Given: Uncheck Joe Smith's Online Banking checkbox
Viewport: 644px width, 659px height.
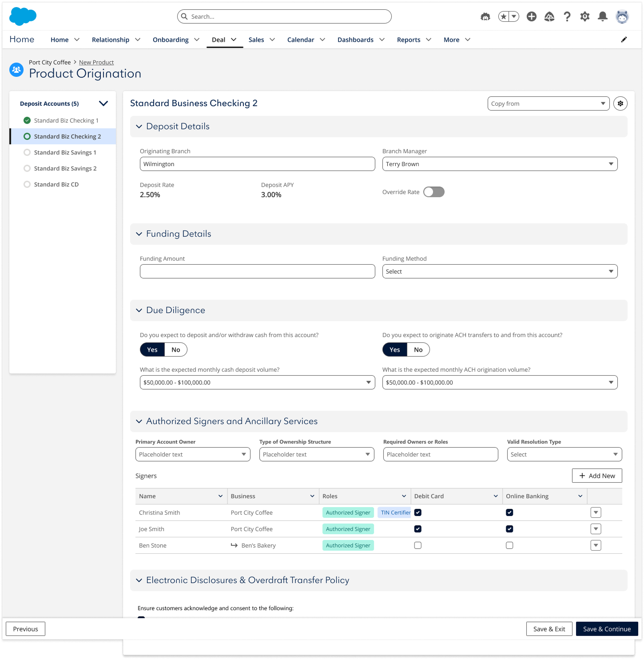Looking at the screenshot, I should pyautogui.click(x=509, y=529).
